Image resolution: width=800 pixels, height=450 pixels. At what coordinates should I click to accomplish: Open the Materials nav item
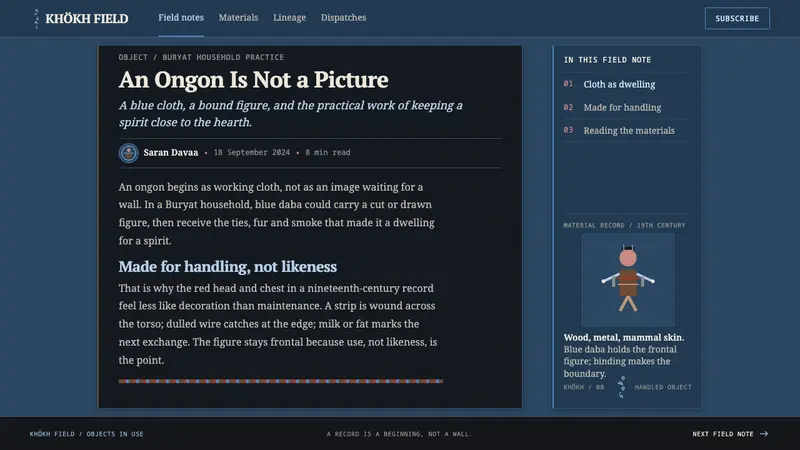click(238, 18)
